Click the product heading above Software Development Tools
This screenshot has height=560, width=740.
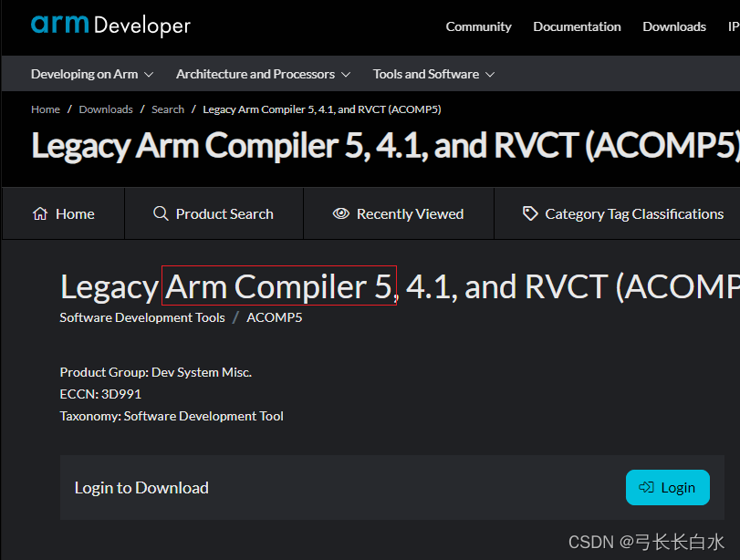400,286
